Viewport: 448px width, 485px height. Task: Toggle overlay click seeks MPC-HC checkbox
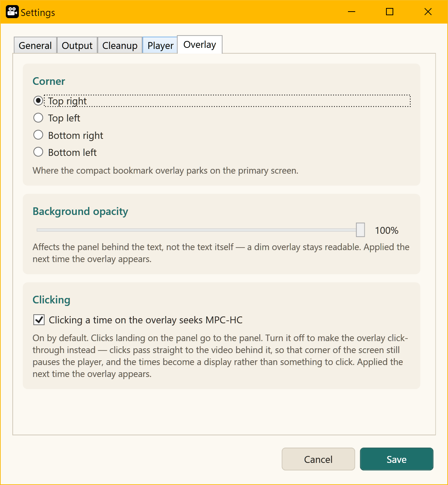pyautogui.click(x=138, y=320)
